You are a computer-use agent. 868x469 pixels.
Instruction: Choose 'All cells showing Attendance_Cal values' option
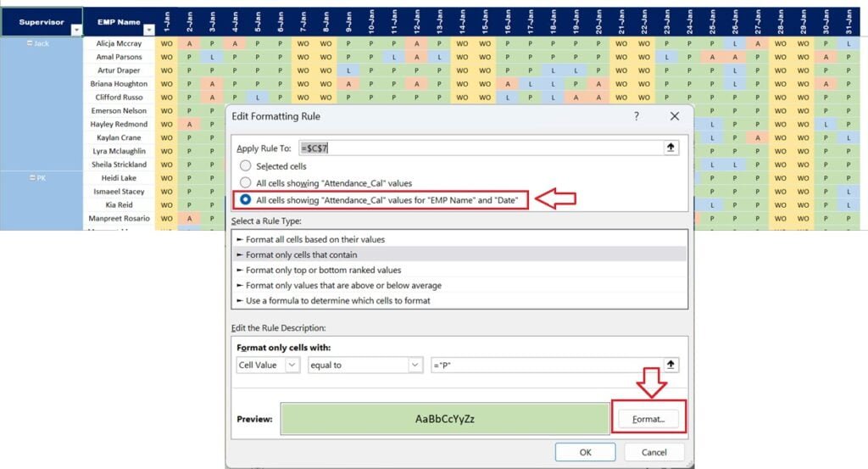point(245,182)
